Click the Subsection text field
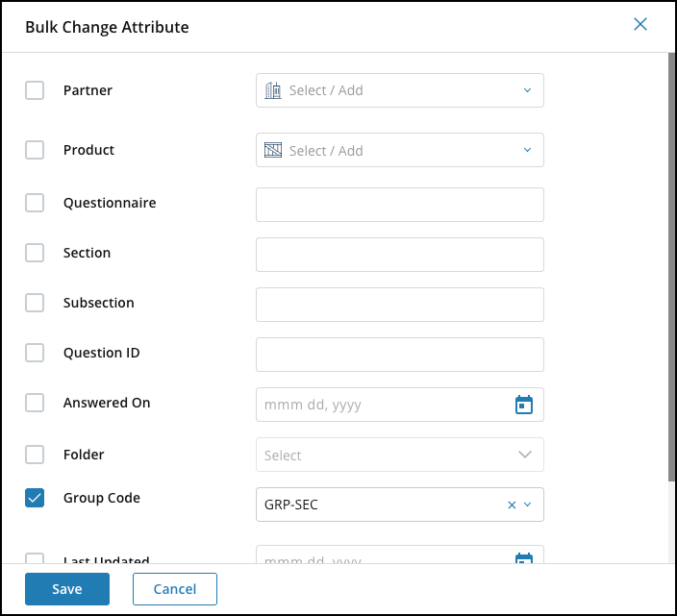This screenshot has height=616, width=677. click(400, 305)
